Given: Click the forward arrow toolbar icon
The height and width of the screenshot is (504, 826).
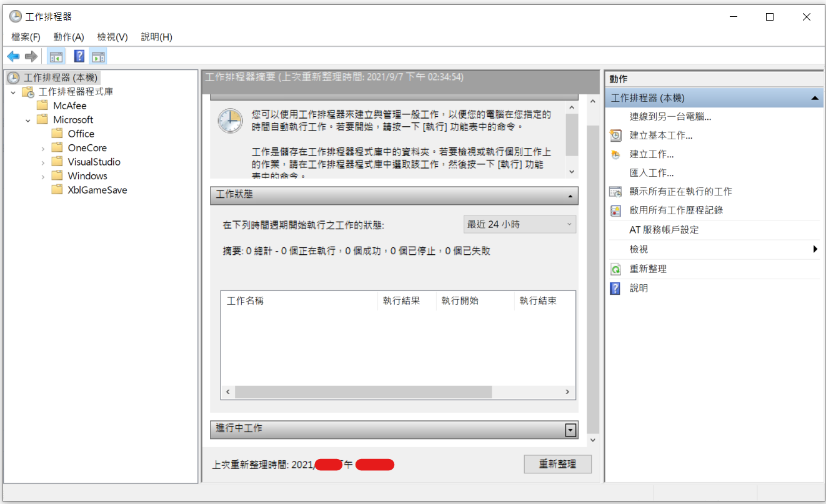Looking at the screenshot, I should click(x=31, y=56).
